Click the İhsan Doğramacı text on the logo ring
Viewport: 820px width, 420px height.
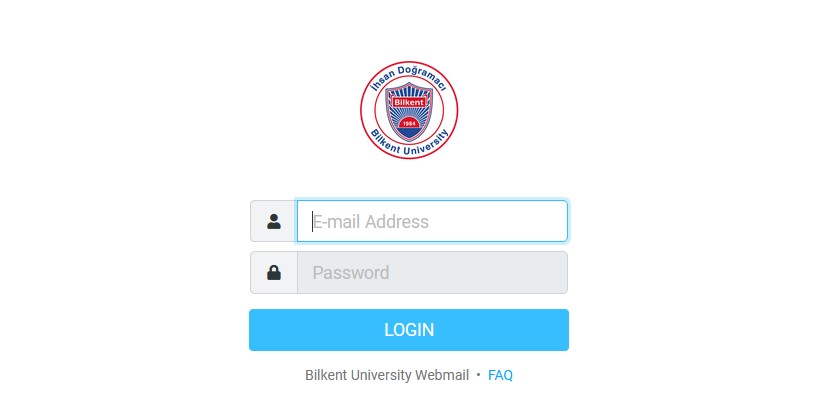click(408, 77)
